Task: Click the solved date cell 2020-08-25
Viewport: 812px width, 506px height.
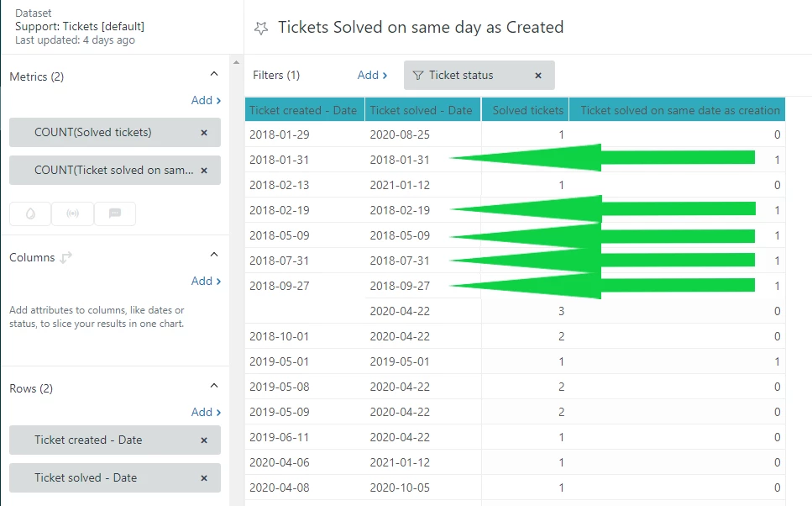Action: [x=400, y=134]
